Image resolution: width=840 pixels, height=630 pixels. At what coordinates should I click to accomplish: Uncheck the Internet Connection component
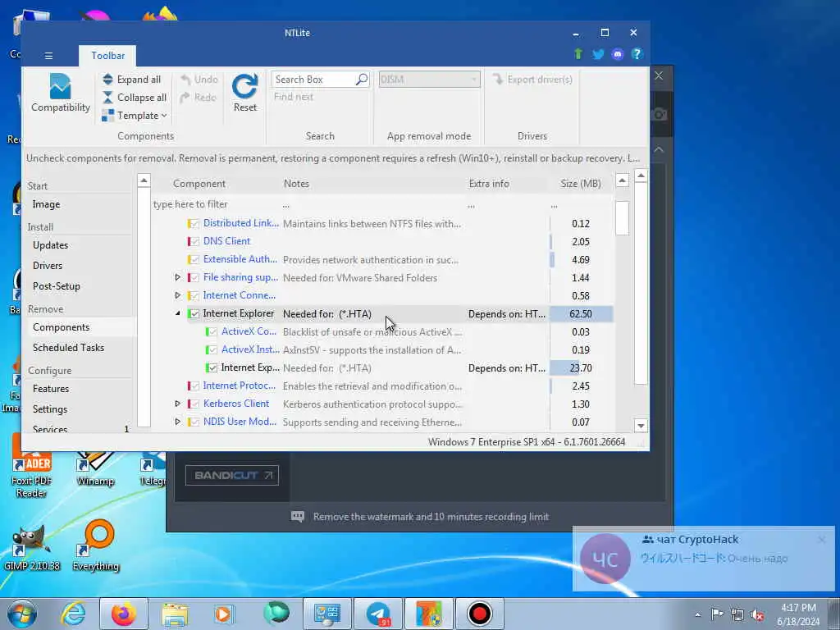194,295
